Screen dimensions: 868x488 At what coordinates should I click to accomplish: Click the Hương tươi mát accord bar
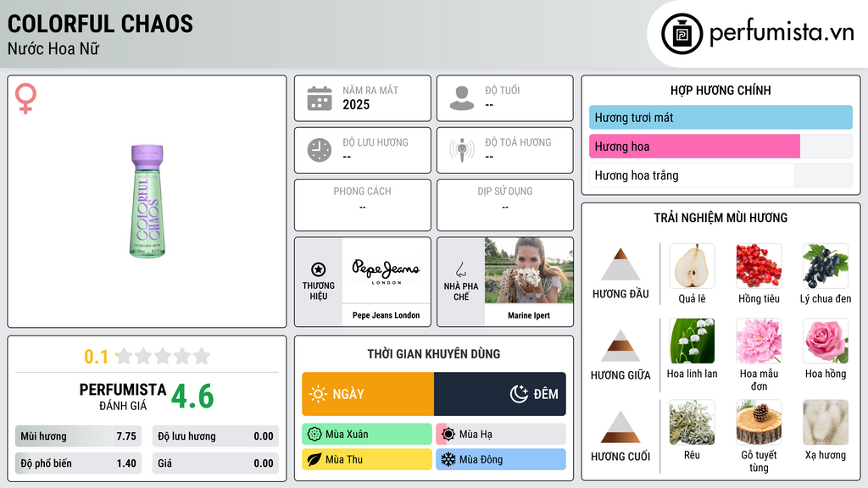(x=721, y=117)
